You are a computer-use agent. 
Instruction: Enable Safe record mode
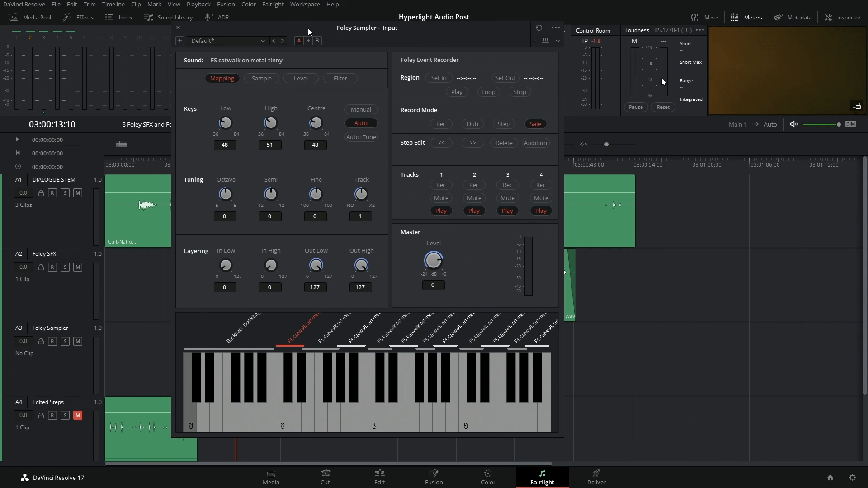535,124
